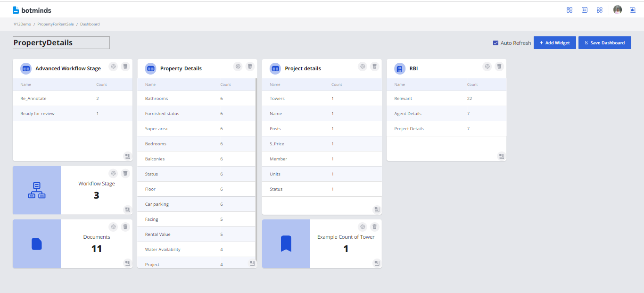The height and width of the screenshot is (293, 644).
Task: Edit the PropertyDetails dashboard name field
Action: pos(61,43)
